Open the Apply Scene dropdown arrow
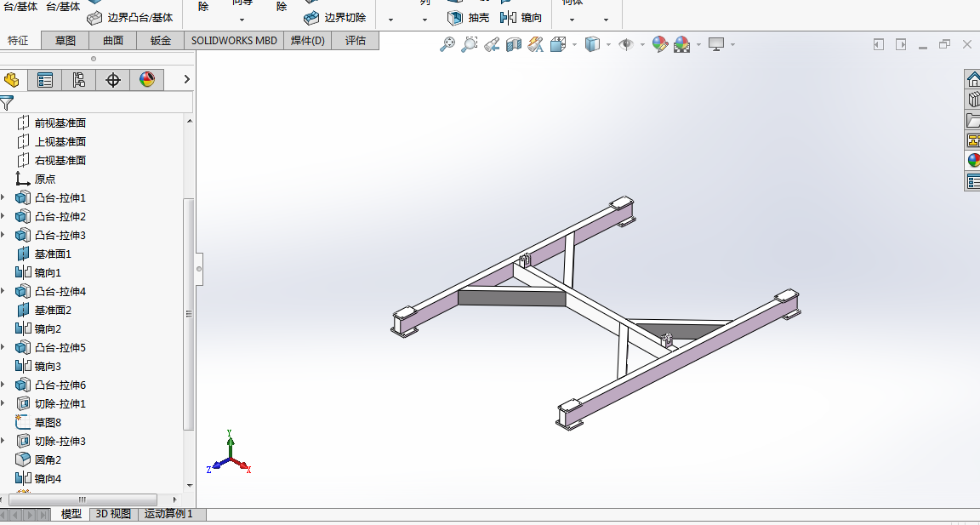The width and height of the screenshot is (980, 525). pyautogui.click(x=698, y=45)
